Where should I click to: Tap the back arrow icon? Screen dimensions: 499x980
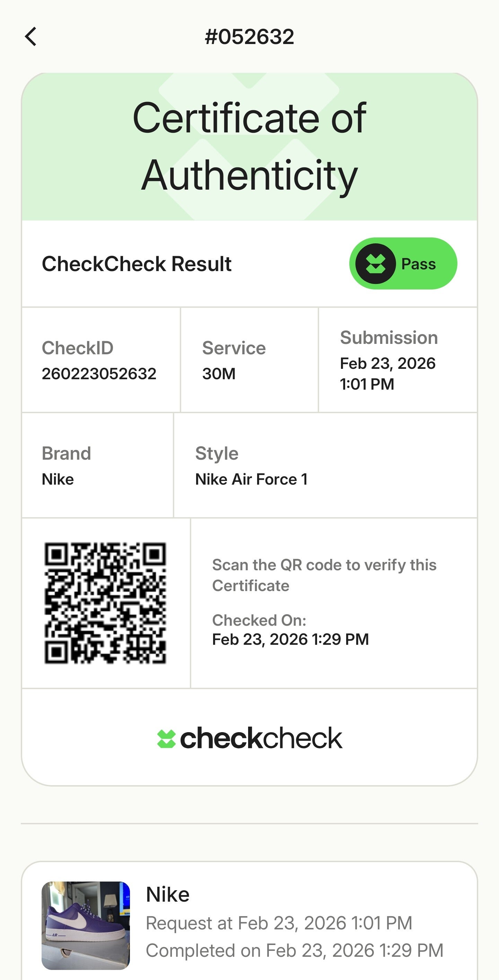(x=31, y=36)
